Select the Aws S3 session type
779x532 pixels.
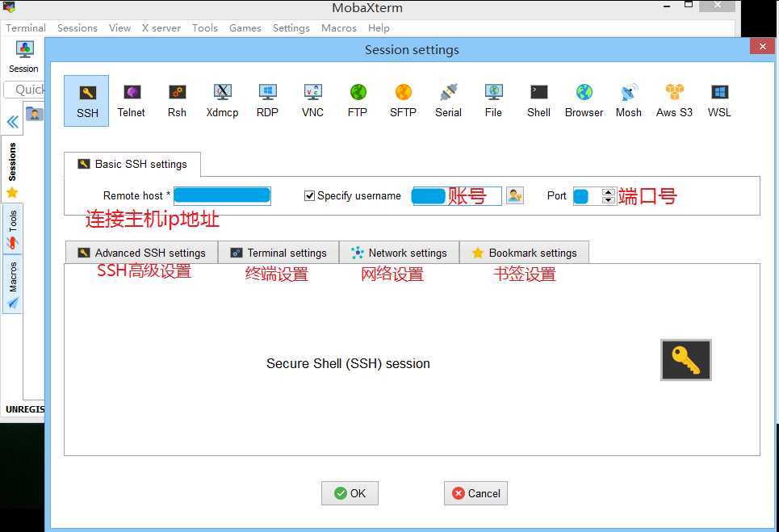674,101
